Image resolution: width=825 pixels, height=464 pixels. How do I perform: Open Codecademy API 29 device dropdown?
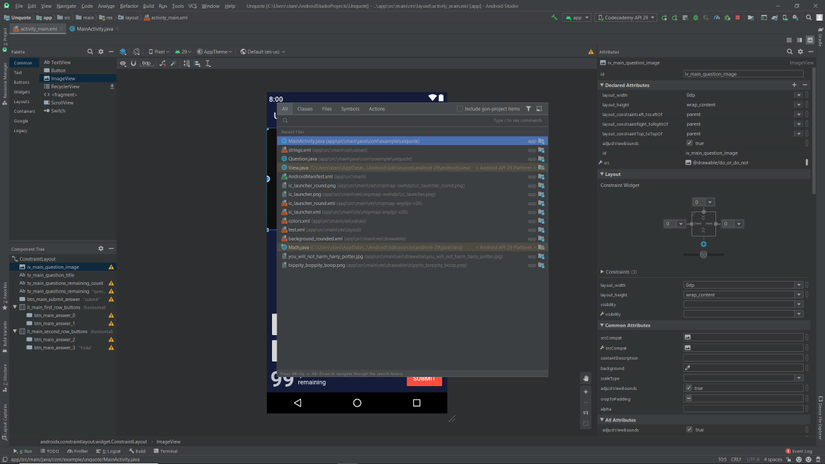626,17
